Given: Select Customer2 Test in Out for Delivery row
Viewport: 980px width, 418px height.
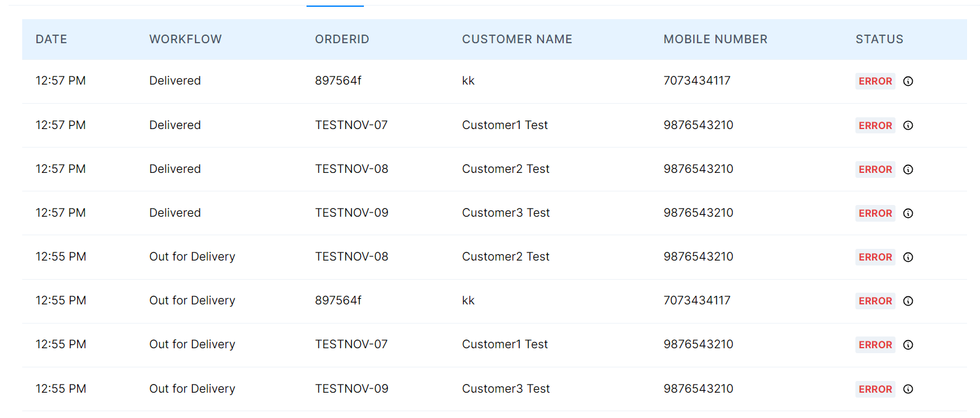Looking at the screenshot, I should click(x=506, y=257).
